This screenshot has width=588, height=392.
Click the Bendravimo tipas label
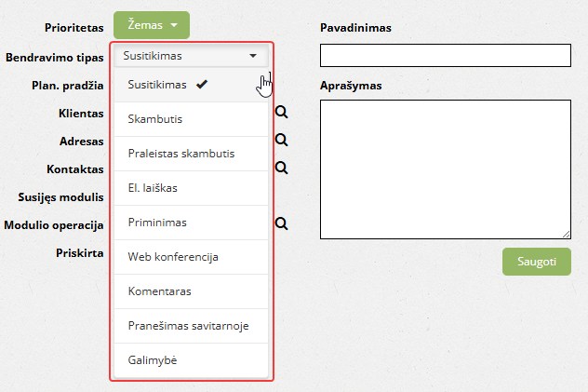(55, 58)
